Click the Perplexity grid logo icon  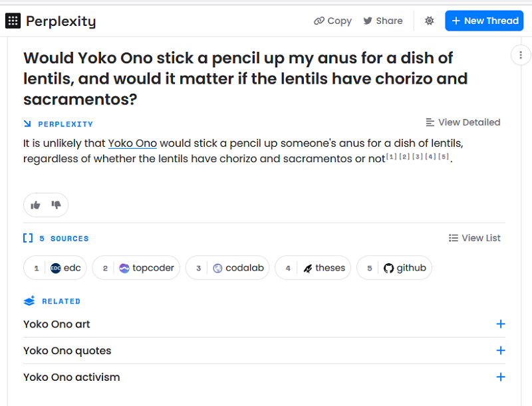point(13,21)
